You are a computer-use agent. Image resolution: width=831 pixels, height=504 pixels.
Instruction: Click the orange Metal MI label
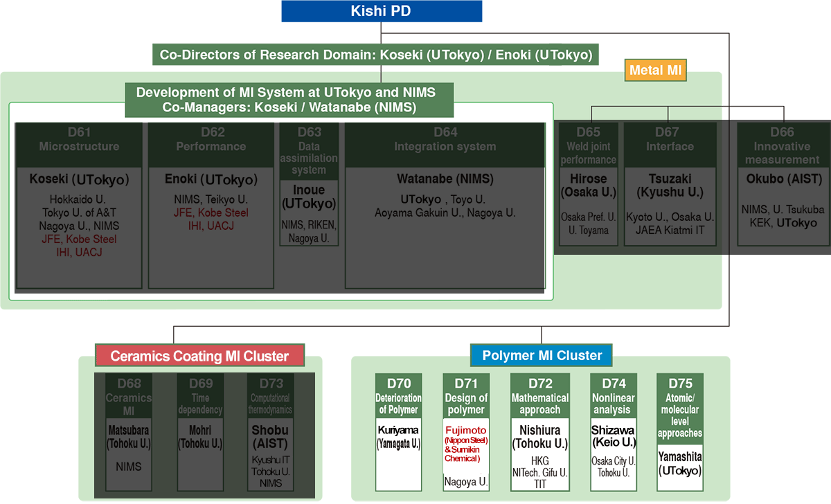[656, 69]
